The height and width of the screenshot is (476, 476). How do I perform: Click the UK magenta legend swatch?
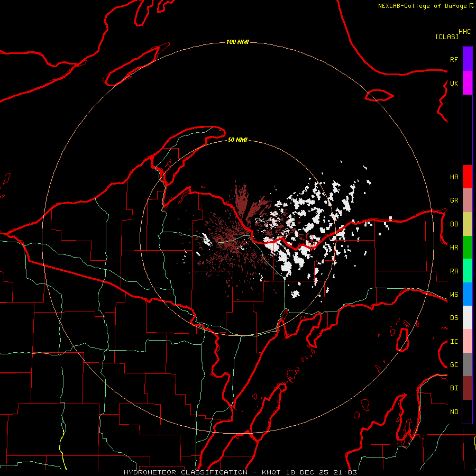467,83
